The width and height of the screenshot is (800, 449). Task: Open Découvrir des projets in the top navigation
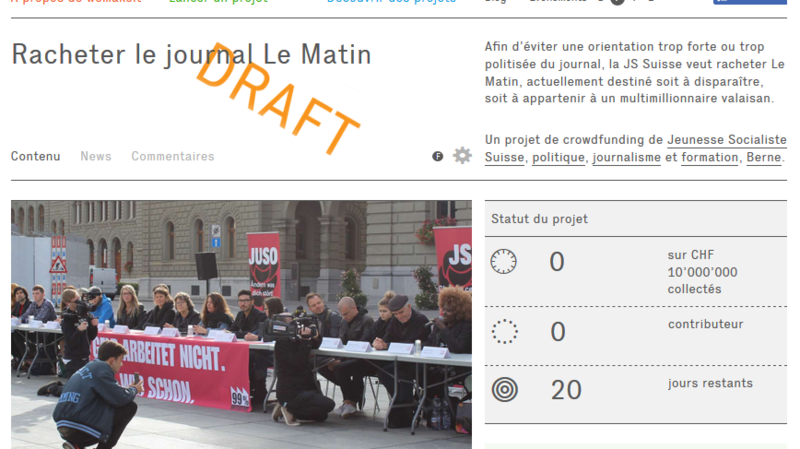(391, 2)
